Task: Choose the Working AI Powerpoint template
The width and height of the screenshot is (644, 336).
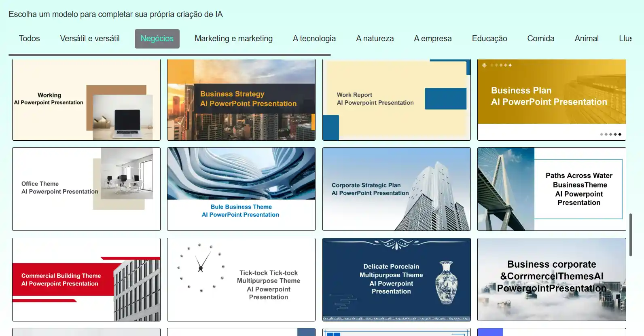Action: pyautogui.click(x=86, y=100)
